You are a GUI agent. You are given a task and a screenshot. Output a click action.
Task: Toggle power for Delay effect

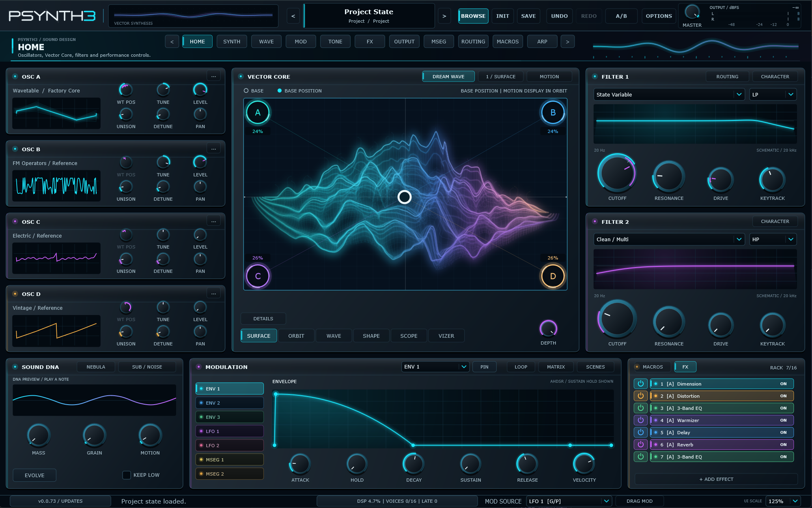(x=640, y=432)
